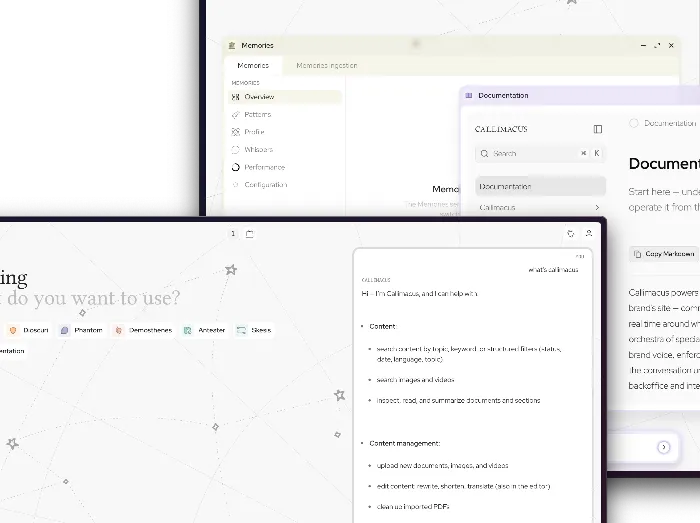Close the Memories window

[671, 46]
